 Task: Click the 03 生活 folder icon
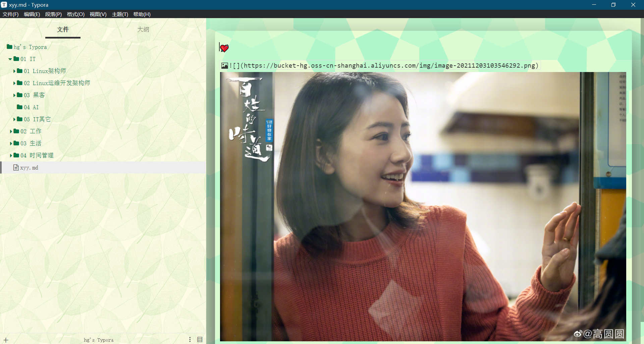pos(16,143)
